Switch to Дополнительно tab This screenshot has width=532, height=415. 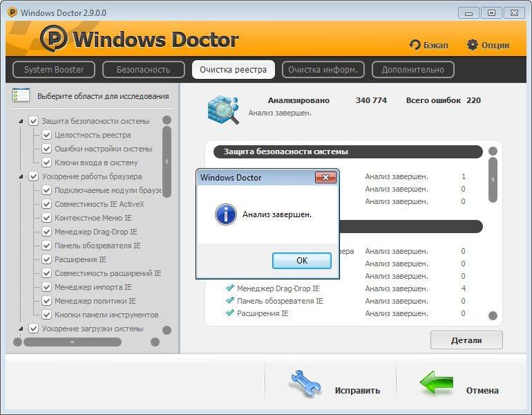tap(413, 70)
